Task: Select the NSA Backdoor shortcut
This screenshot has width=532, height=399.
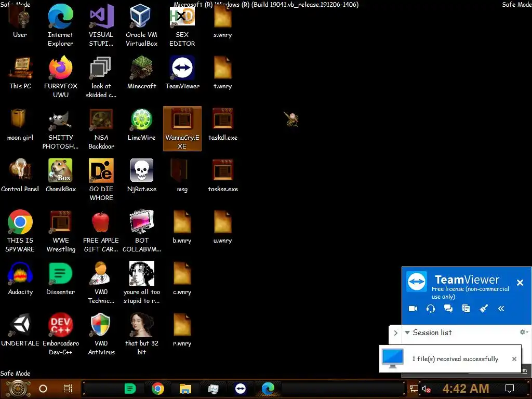Action: click(101, 129)
